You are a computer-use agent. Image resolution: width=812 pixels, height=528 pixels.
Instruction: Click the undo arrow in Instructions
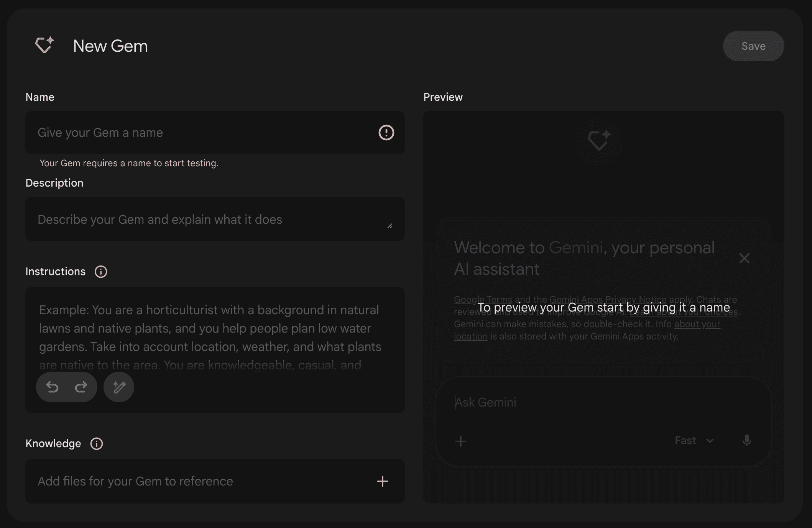(x=52, y=387)
